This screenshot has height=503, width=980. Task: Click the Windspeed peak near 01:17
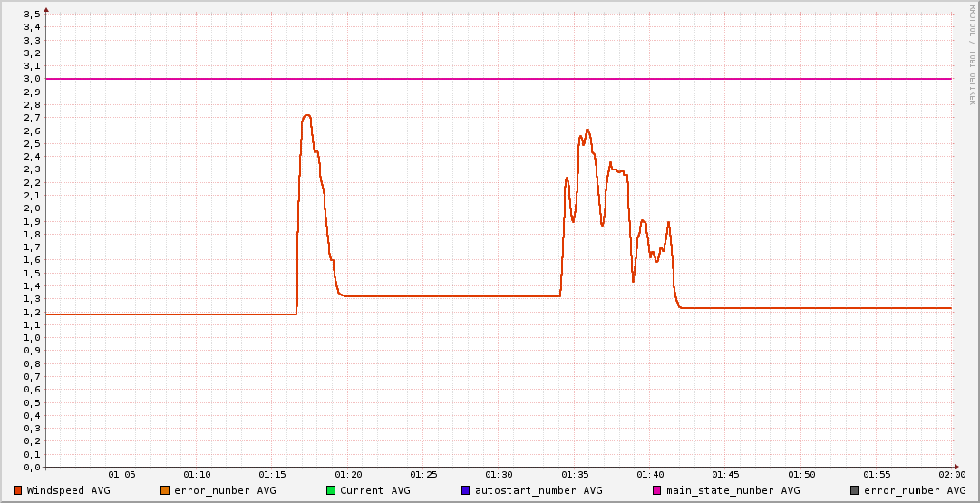pyautogui.click(x=306, y=116)
